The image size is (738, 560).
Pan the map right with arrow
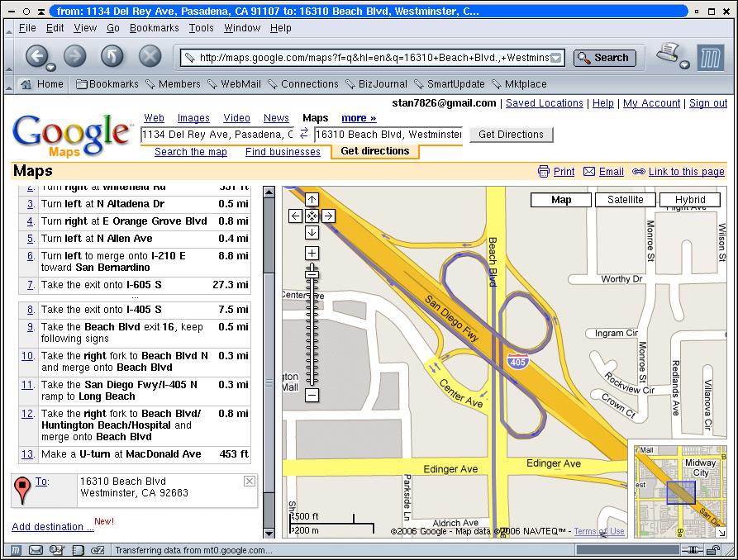coord(329,216)
